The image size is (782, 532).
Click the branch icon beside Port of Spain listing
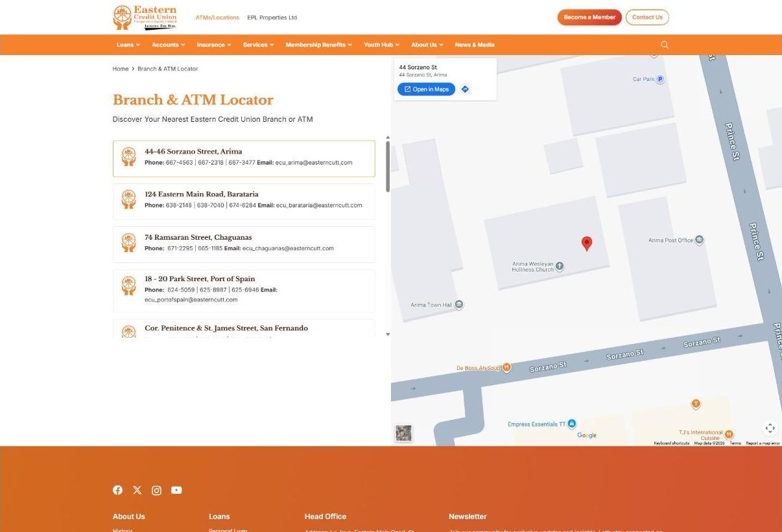pyautogui.click(x=129, y=285)
